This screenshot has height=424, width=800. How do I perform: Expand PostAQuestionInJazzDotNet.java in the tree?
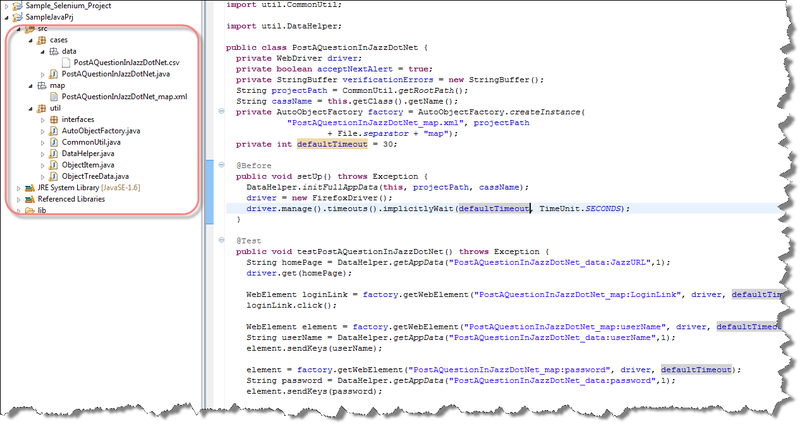point(43,74)
